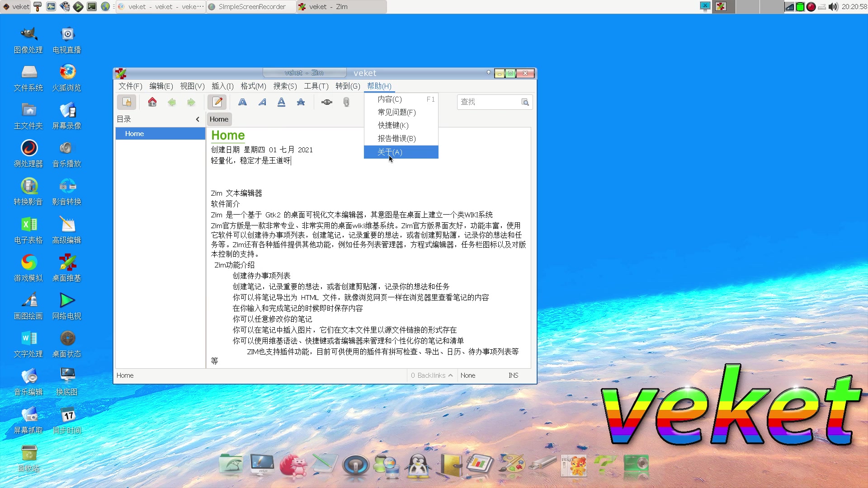Open 音乐播放 desktop icon
This screenshot has width=868, height=488.
pos(67,154)
